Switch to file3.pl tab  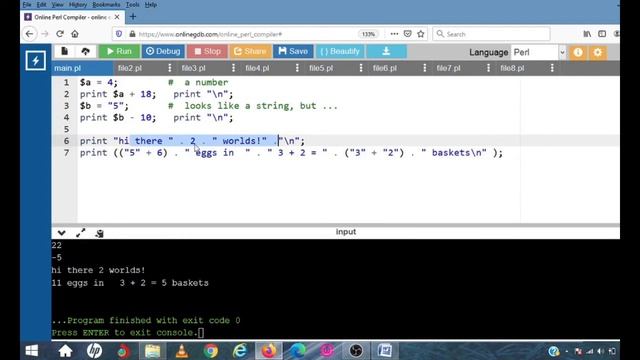click(193, 68)
